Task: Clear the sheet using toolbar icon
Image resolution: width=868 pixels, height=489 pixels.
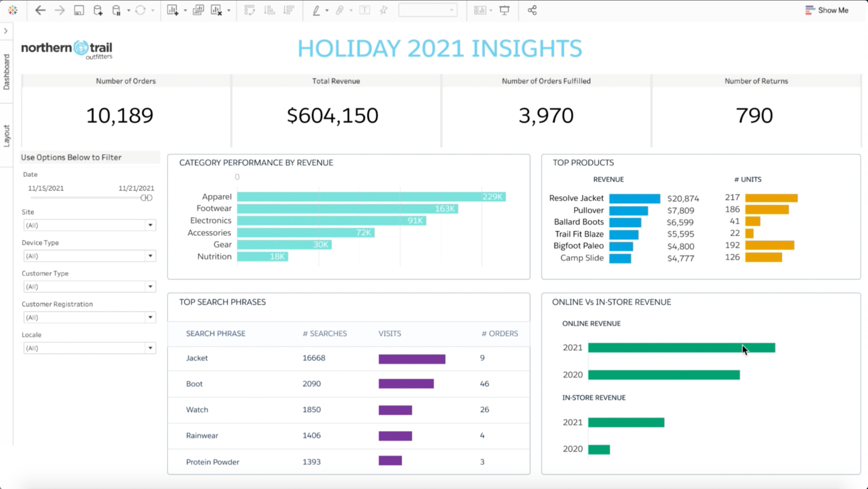Action: coord(216,10)
